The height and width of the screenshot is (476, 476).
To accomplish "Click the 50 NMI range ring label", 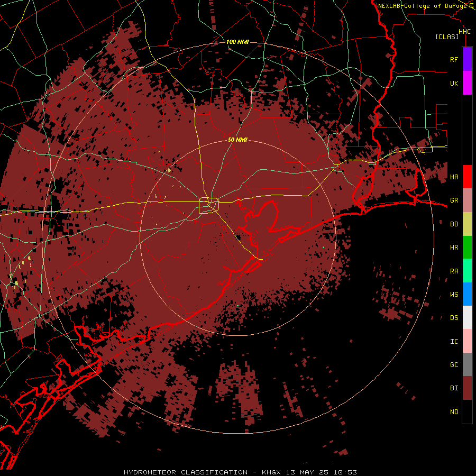I will pos(237,140).
